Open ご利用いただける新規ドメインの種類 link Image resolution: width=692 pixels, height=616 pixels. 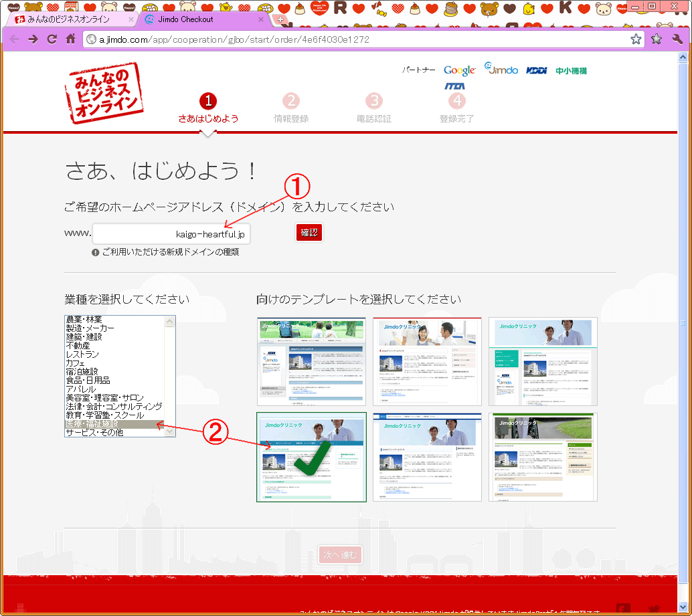pos(170,252)
